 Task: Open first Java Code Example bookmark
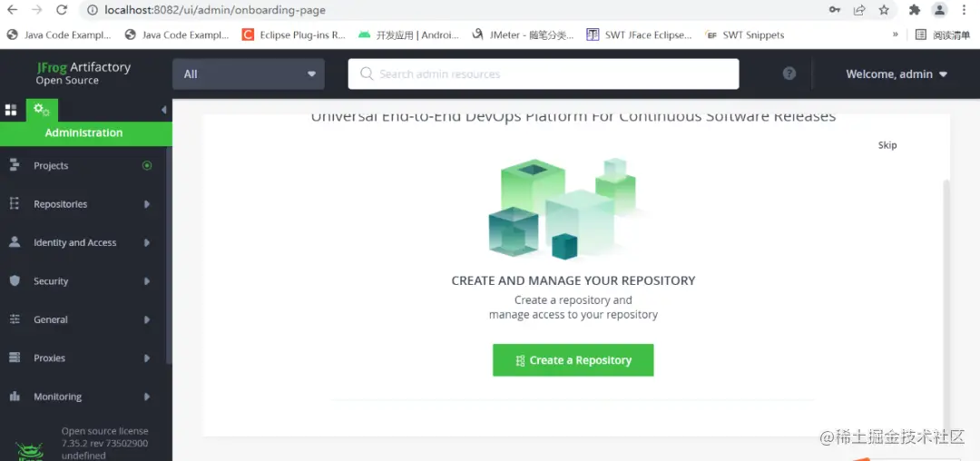pyautogui.click(x=59, y=35)
